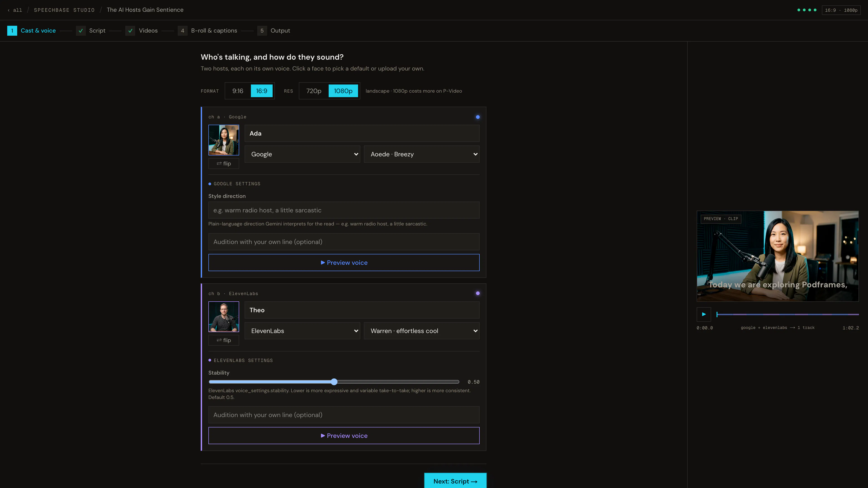
Task: Click the step 5 number badge
Action: coord(262,31)
